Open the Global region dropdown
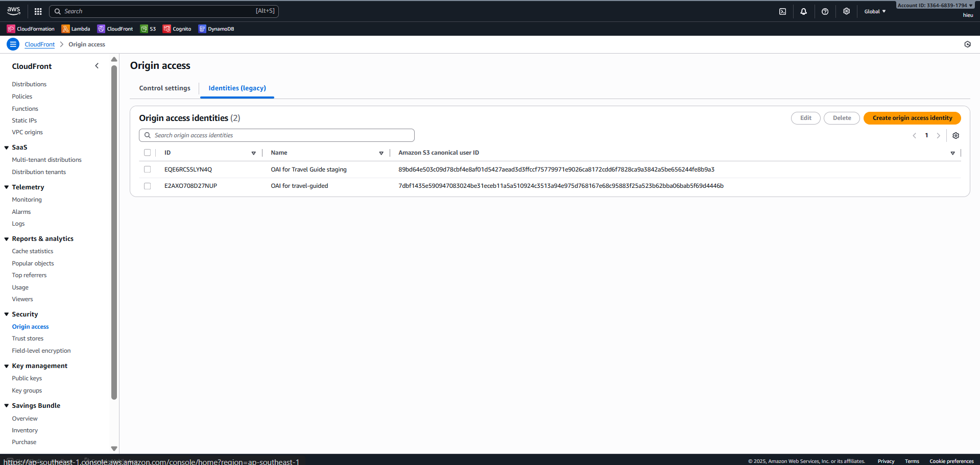Screen dimensions: 980x465 pos(874,11)
